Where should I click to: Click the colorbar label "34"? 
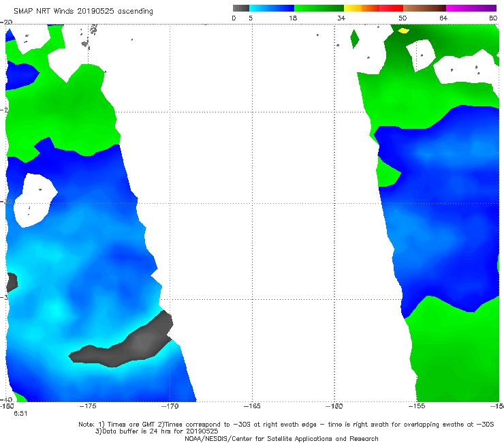[341, 18]
